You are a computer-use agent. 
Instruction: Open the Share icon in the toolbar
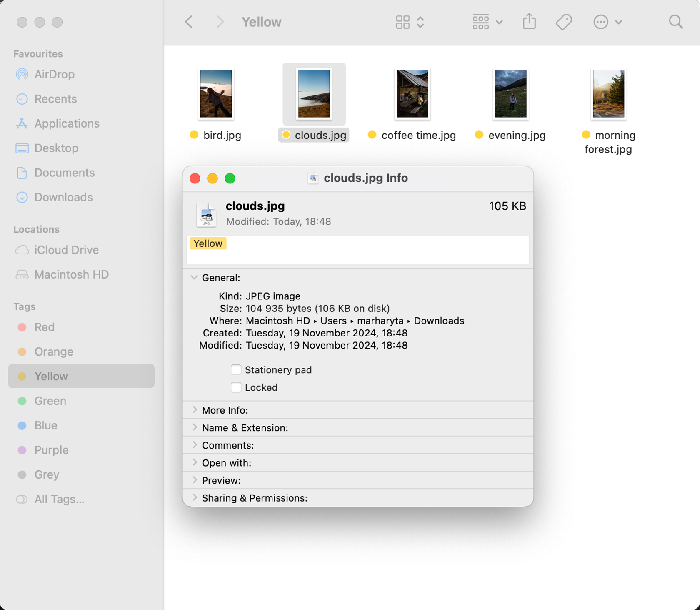click(529, 22)
